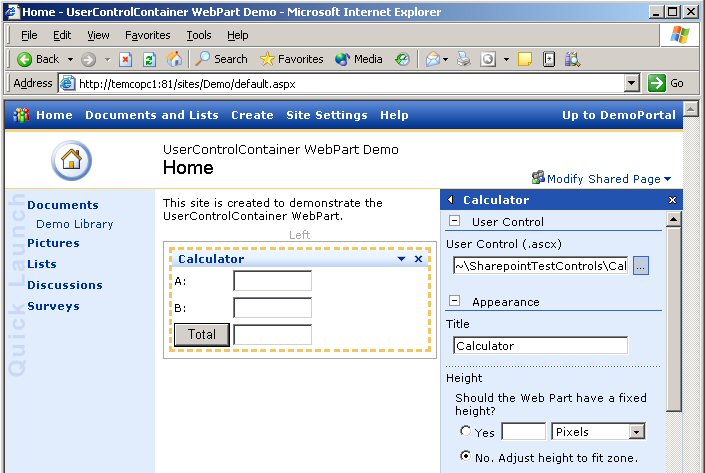Open the Favorites menu
705x473 pixels.
(147, 35)
